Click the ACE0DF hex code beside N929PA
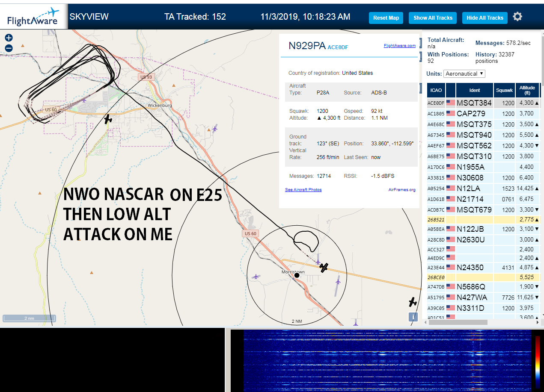This screenshot has height=392, width=544. 338,47
